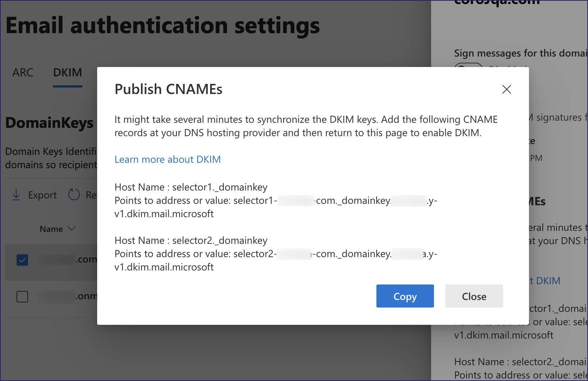Open Learn more about DKIM link

167,159
